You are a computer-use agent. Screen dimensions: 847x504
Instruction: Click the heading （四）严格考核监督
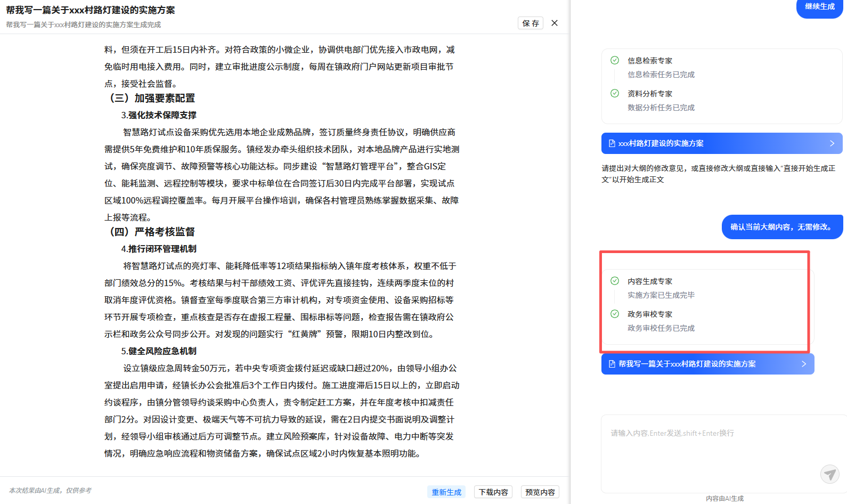click(152, 232)
